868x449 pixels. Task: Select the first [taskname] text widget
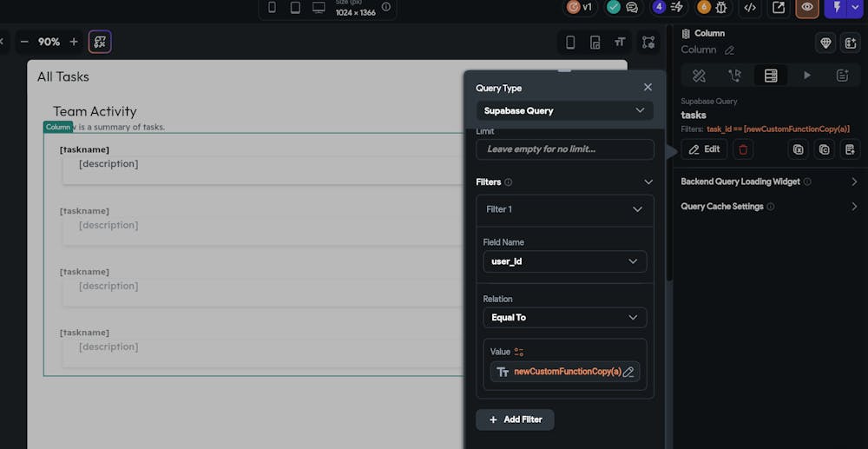click(85, 150)
